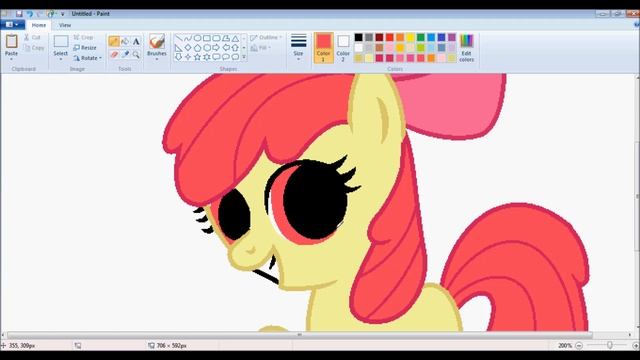The height and width of the screenshot is (360, 640).
Task: Select the Eraser tool
Action: click(x=114, y=54)
